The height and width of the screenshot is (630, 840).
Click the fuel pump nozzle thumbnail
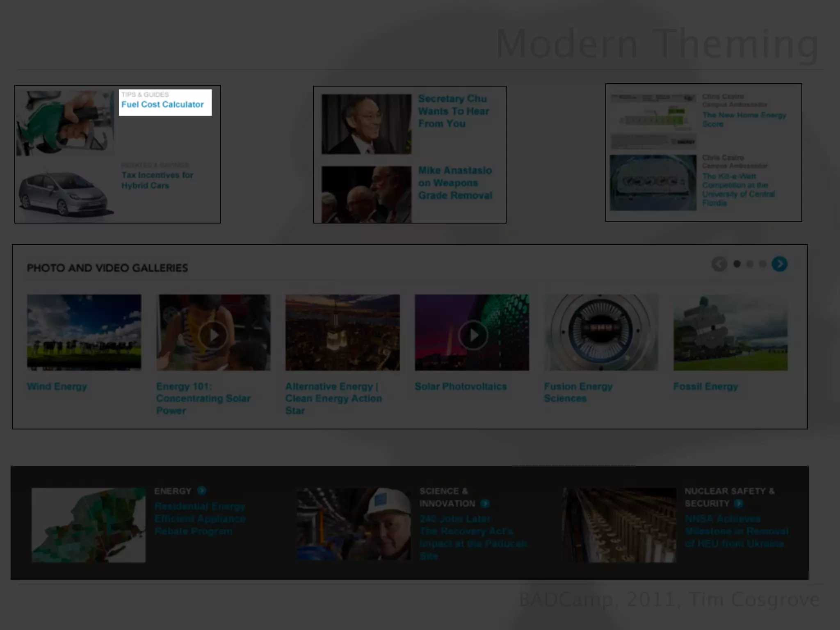66,123
